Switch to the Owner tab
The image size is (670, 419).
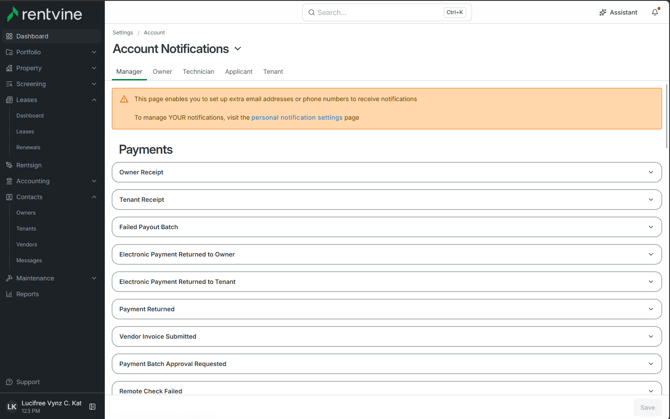coord(162,71)
